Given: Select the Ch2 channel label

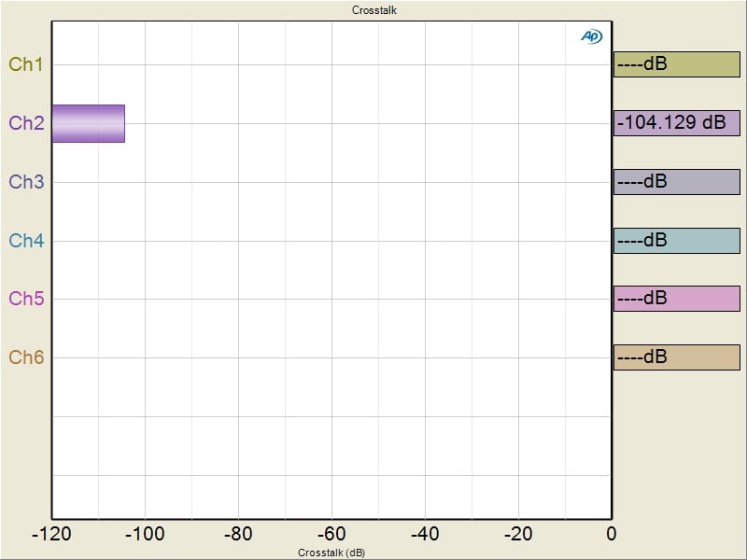Looking at the screenshot, I should click(26, 123).
